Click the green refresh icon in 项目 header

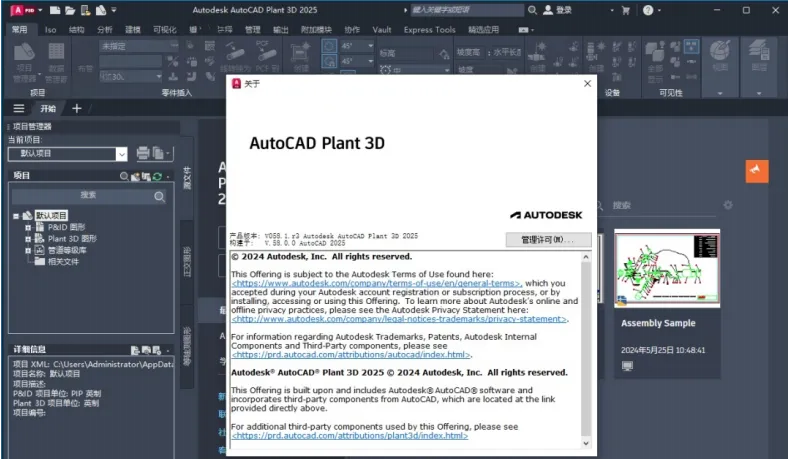(x=157, y=176)
